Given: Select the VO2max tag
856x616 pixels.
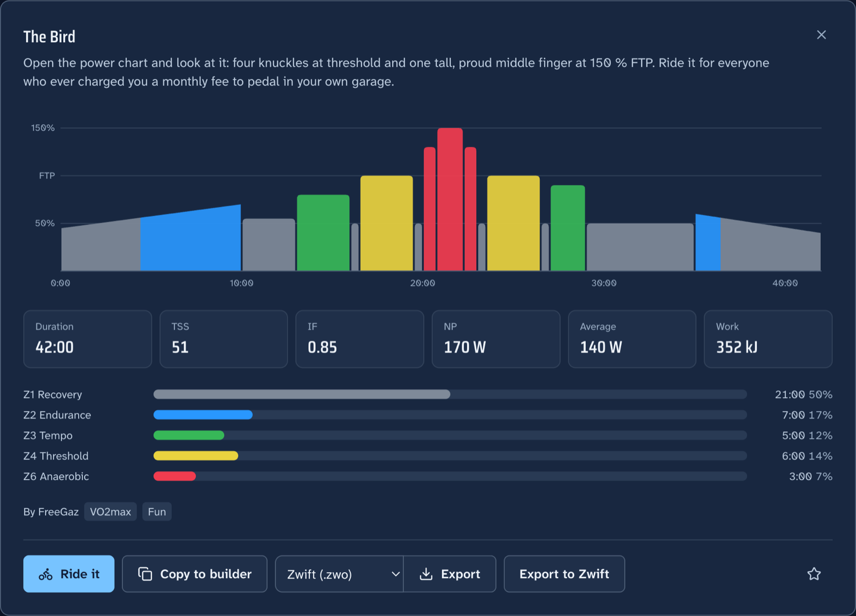Looking at the screenshot, I should pos(110,512).
